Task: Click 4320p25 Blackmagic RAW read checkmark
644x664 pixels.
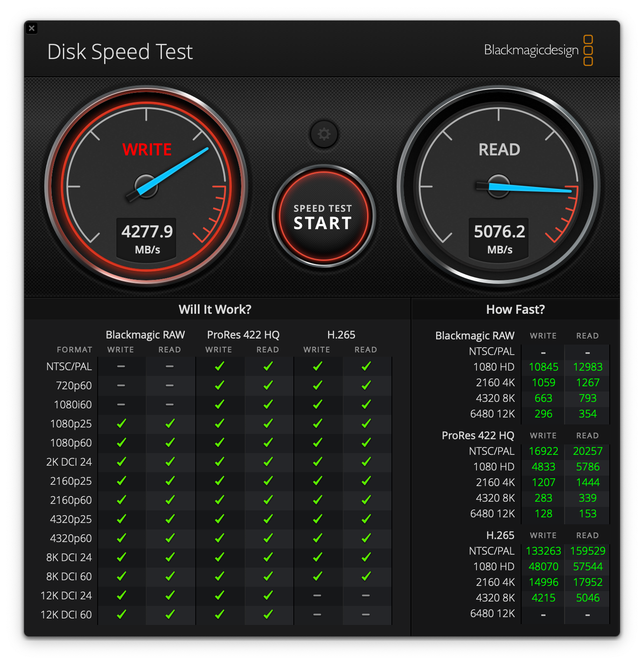Action: click(x=170, y=519)
